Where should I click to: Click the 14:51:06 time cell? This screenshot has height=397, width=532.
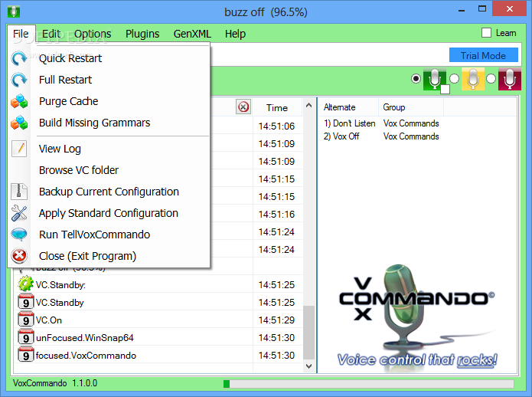pos(276,126)
